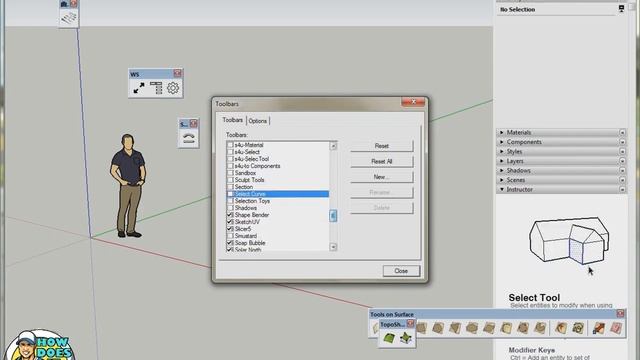
Task: Click the Reset All button
Action: point(382,161)
